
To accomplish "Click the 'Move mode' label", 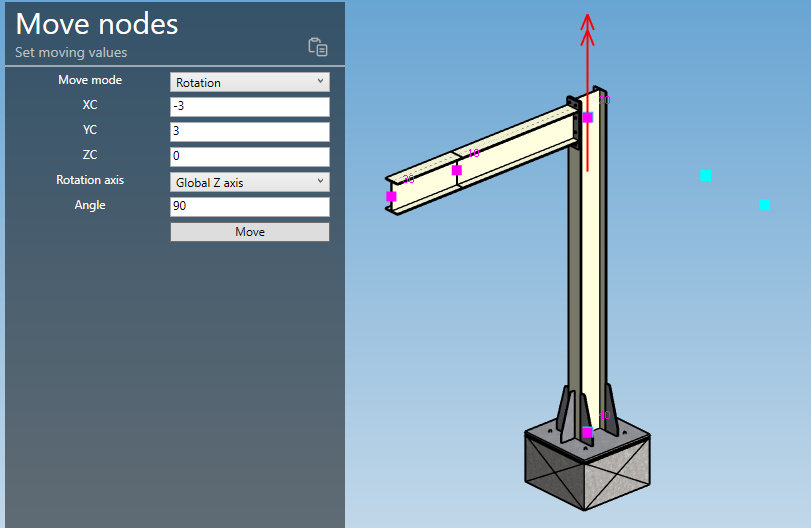I will (x=90, y=80).
